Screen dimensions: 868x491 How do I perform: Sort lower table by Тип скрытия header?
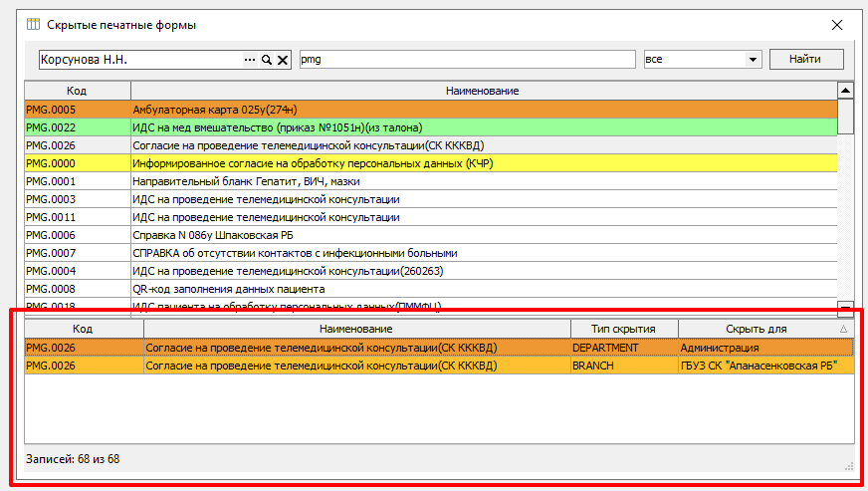click(x=624, y=329)
